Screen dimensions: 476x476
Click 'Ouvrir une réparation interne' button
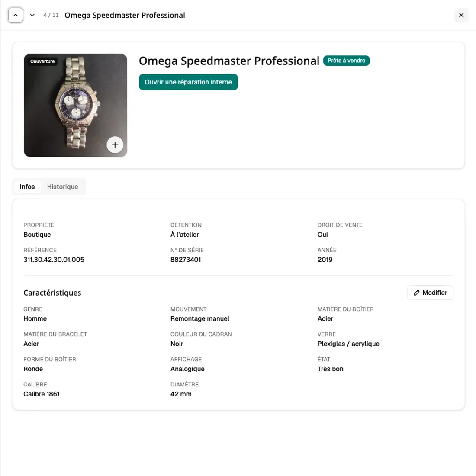click(x=188, y=82)
